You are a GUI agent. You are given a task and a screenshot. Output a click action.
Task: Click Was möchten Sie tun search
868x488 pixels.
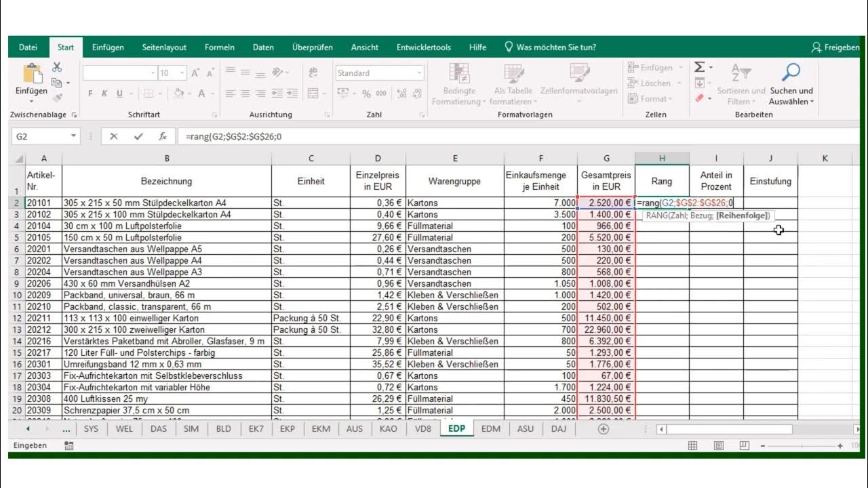pos(550,47)
